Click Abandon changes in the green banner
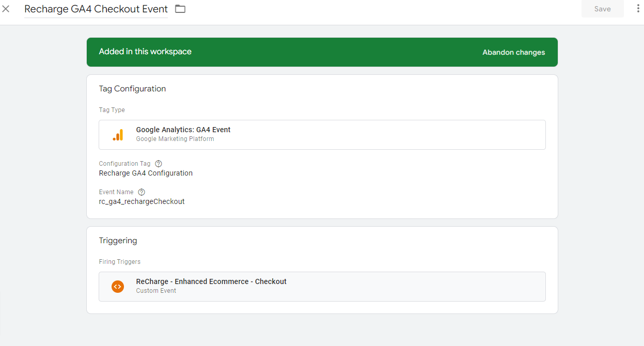This screenshot has width=644, height=346. [x=513, y=52]
